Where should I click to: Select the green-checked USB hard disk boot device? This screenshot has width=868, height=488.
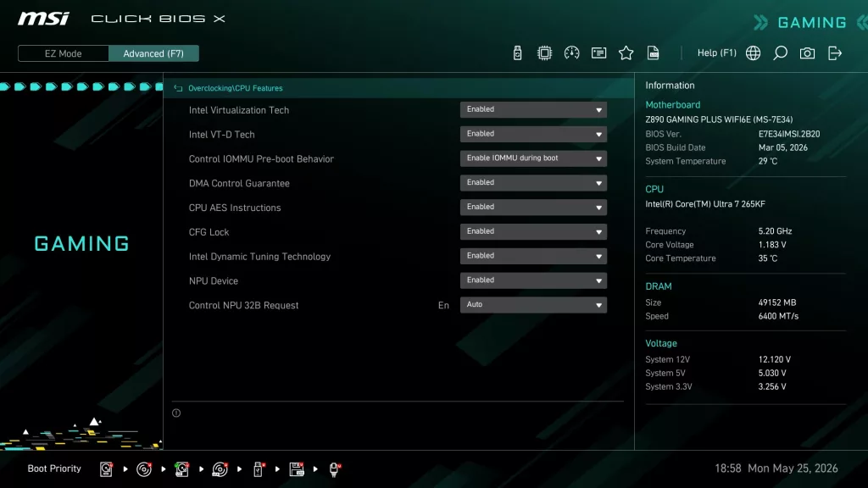pos(181,469)
